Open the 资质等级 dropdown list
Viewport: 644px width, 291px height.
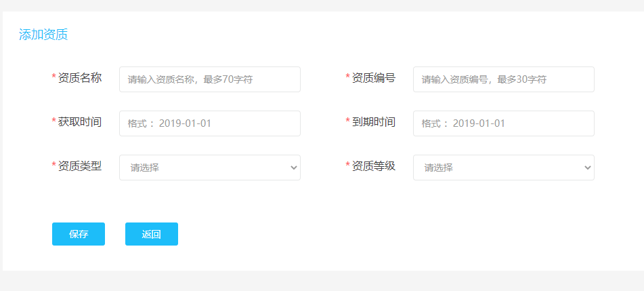click(x=497, y=168)
